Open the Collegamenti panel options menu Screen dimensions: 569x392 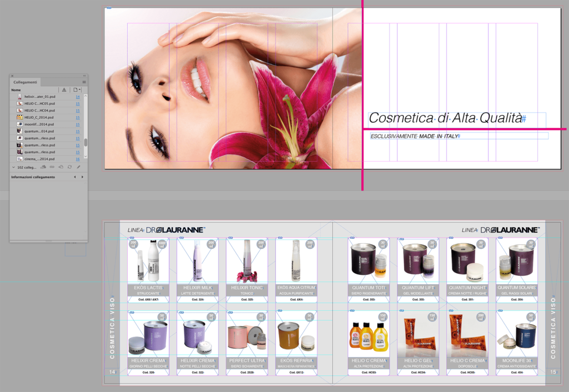(x=84, y=82)
